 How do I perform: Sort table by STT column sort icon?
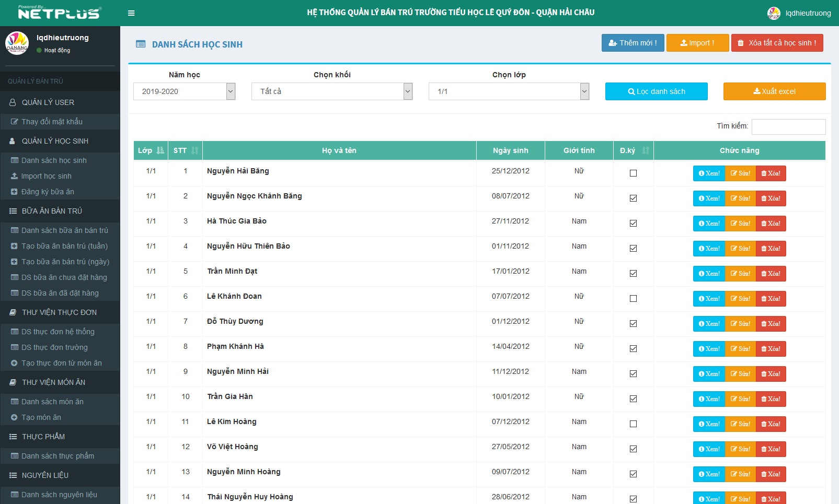194,150
